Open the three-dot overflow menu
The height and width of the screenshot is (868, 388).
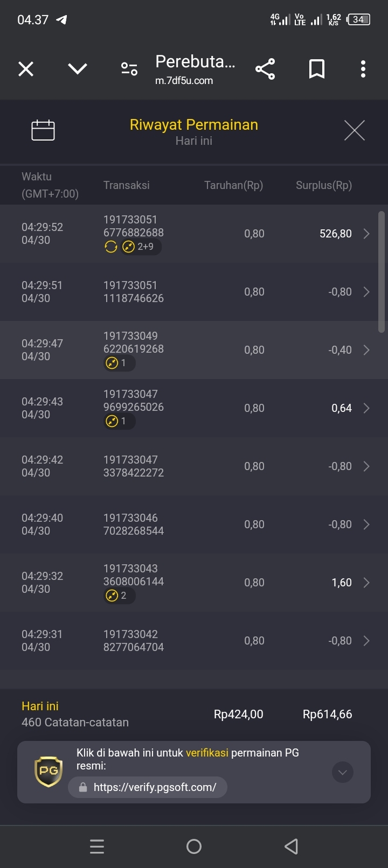pos(363,69)
